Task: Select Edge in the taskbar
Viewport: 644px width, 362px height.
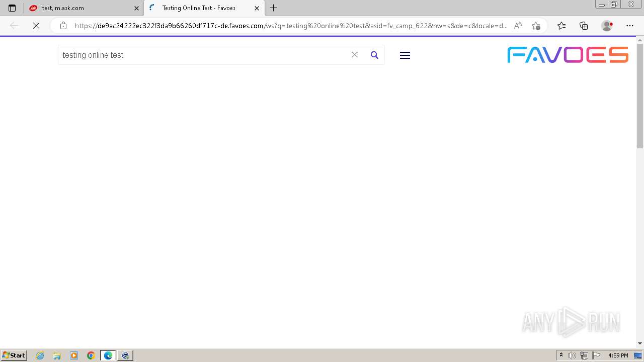Action: (x=108, y=355)
